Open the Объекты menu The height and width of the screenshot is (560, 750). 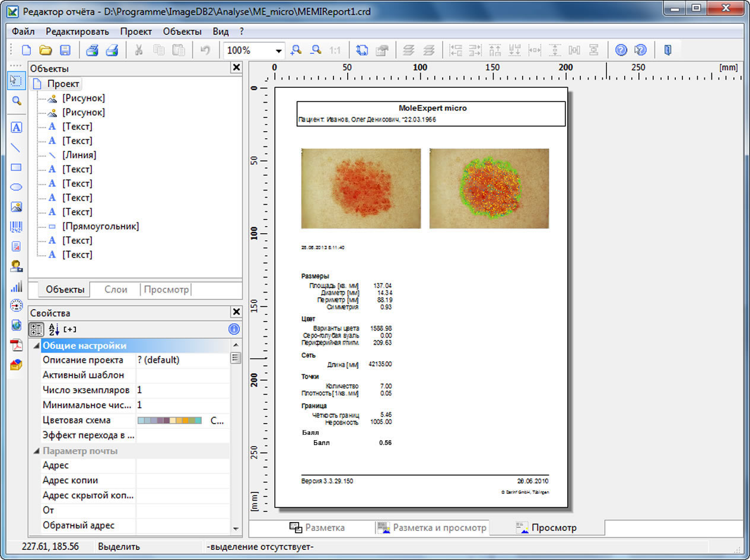click(182, 31)
